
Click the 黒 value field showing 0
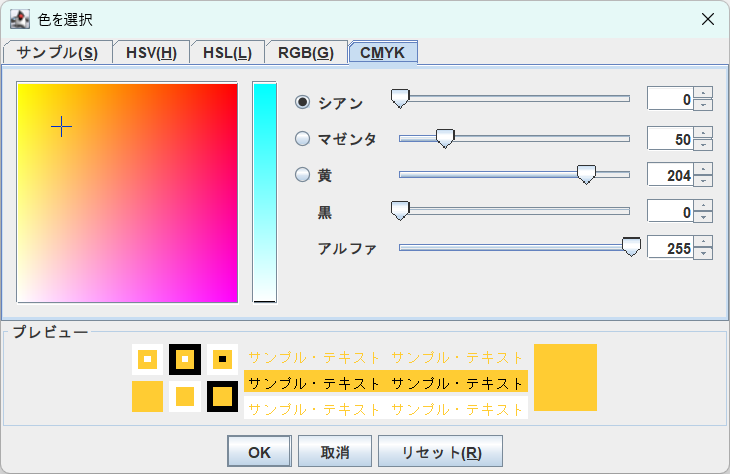point(670,212)
